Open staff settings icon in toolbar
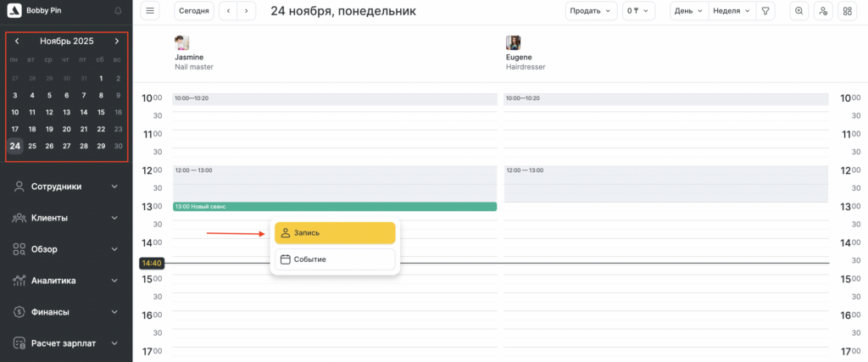The image size is (868, 362). 822,11
